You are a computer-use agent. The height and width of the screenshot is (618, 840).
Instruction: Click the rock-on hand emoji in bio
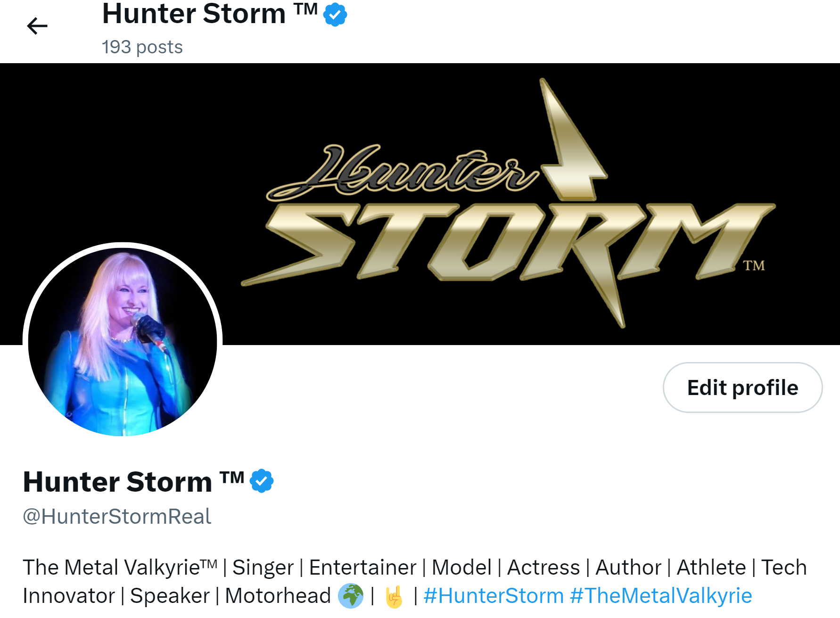(x=394, y=596)
